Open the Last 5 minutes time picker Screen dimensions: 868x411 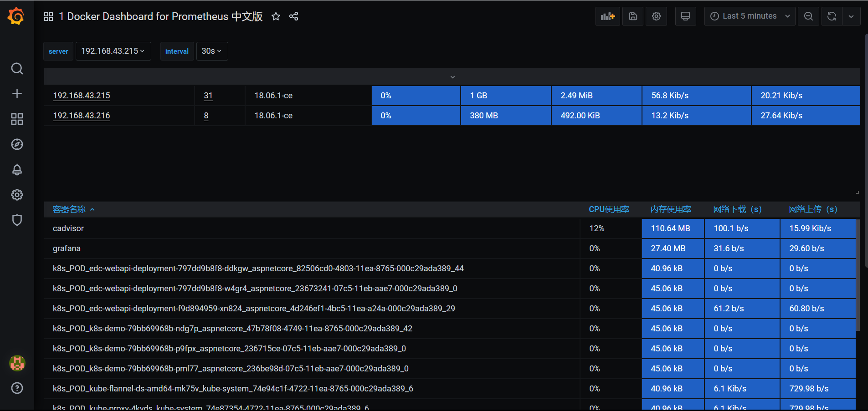750,16
